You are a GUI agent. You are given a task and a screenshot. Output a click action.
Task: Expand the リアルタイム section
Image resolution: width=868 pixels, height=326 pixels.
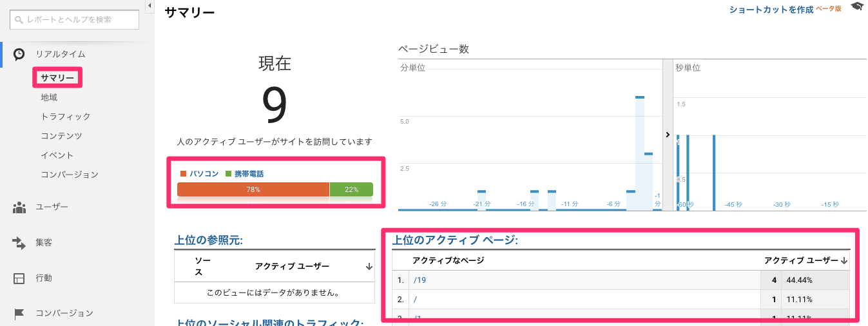click(x=61, y=54)
